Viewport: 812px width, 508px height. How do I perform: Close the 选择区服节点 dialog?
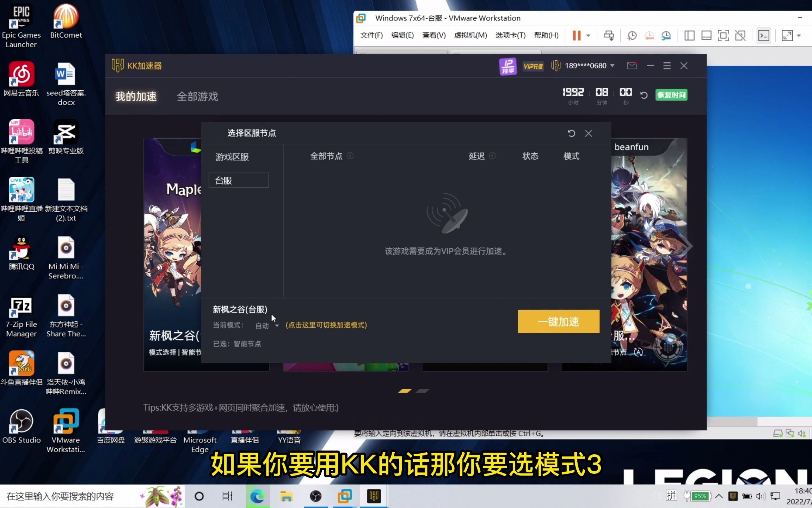click(588, 133)
